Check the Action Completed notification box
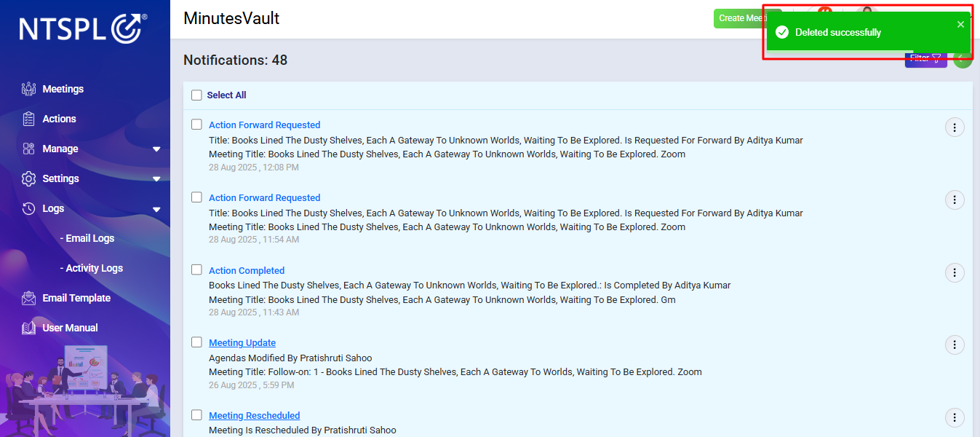Screen dimensions: 980x437 (x=196, y=269)
